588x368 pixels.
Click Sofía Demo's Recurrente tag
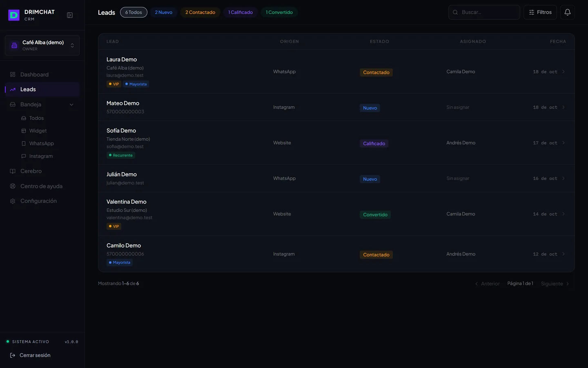pos(121,155)
